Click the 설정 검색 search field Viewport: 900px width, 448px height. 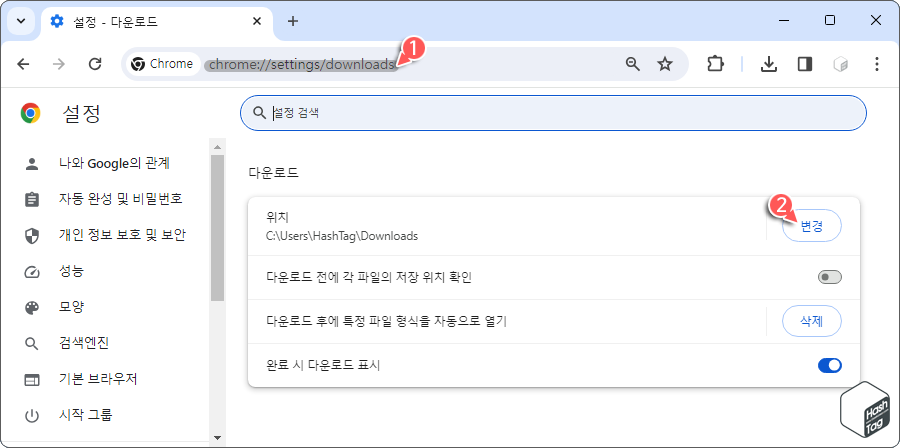pyautogui.click(x=553, y=113)
